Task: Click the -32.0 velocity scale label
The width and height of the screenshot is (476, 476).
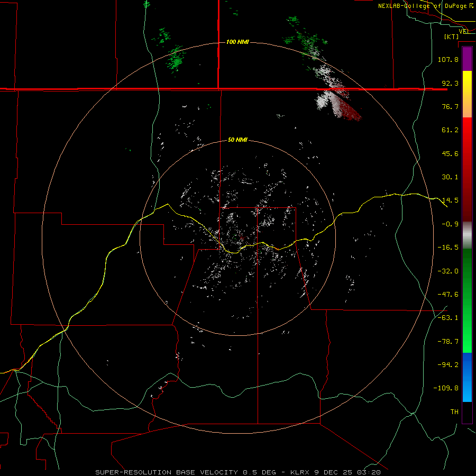Action: click(x=448, y=271)
